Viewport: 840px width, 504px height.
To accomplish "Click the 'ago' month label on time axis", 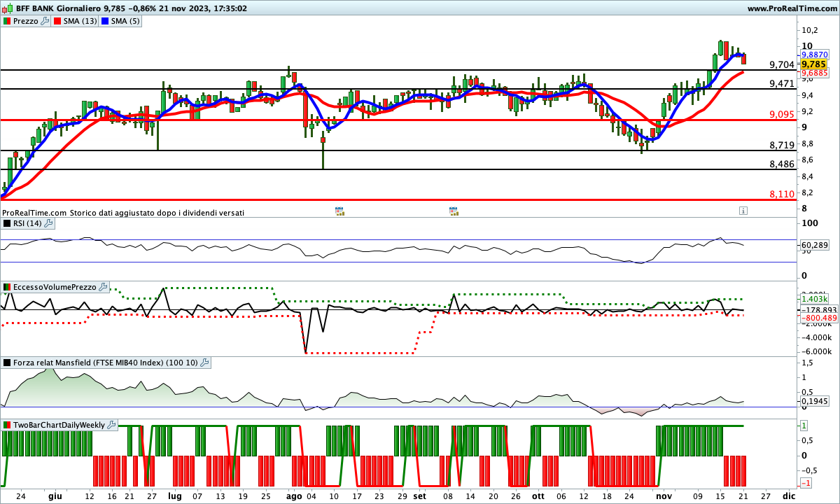I will [x=294, y=496].
